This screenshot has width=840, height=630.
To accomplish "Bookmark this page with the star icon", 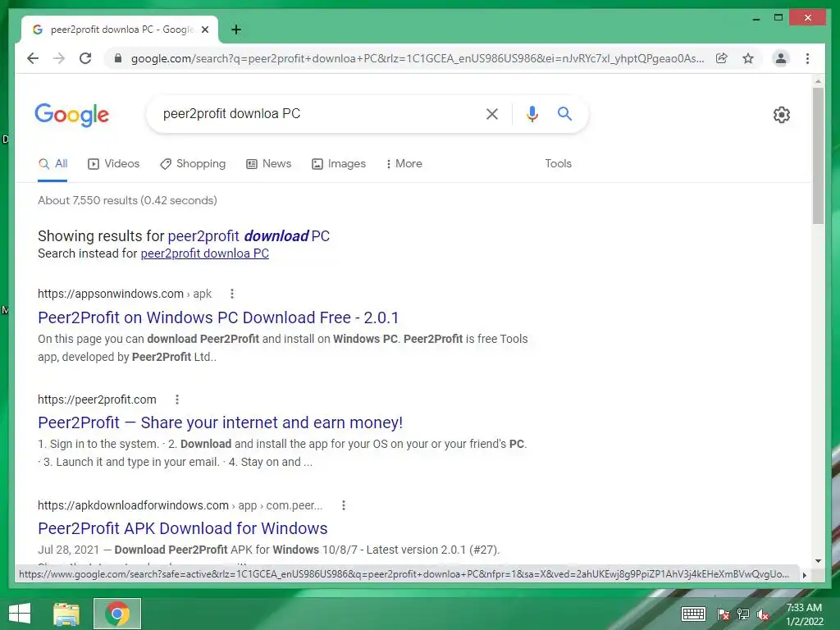I will pyautogui.click(x=748, y=58).
